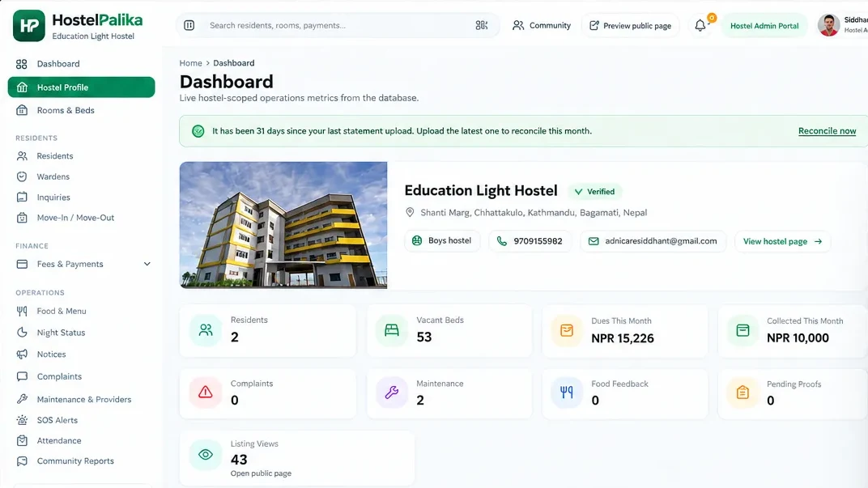Screen dimensions: 868x488
Task: Click the QR scan icon in search bar
Action: [482, 25]
